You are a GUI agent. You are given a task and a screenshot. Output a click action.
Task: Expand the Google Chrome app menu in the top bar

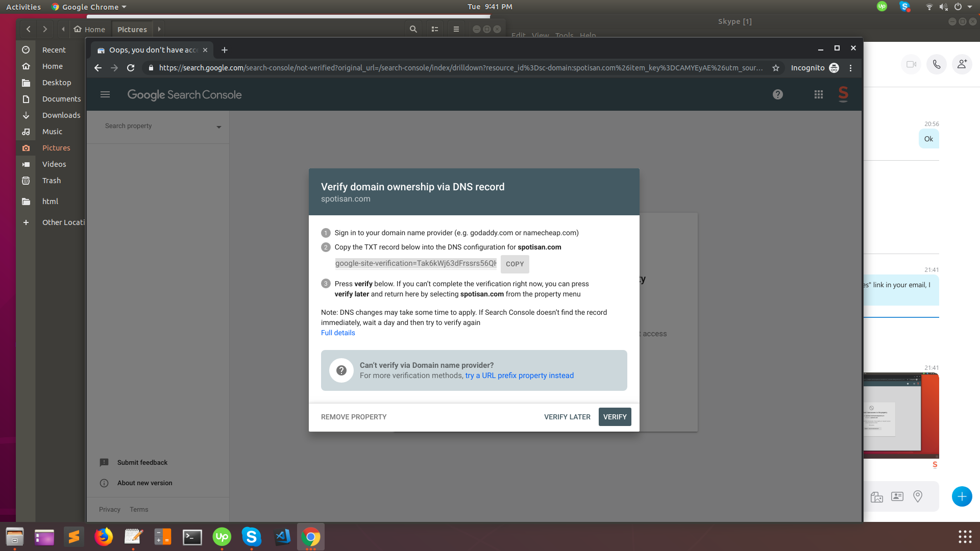click(x=90, y=7)
